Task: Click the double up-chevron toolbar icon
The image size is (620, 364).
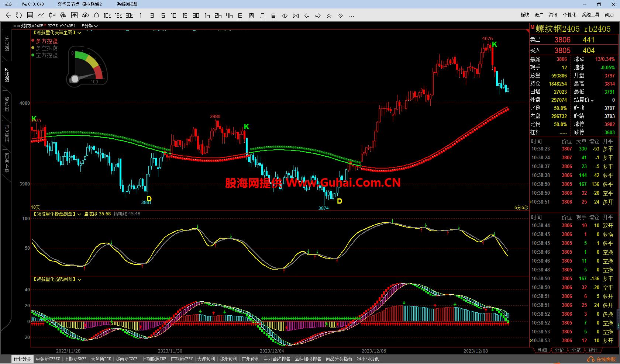Action: pyautogui.click(x=329, y=15)
